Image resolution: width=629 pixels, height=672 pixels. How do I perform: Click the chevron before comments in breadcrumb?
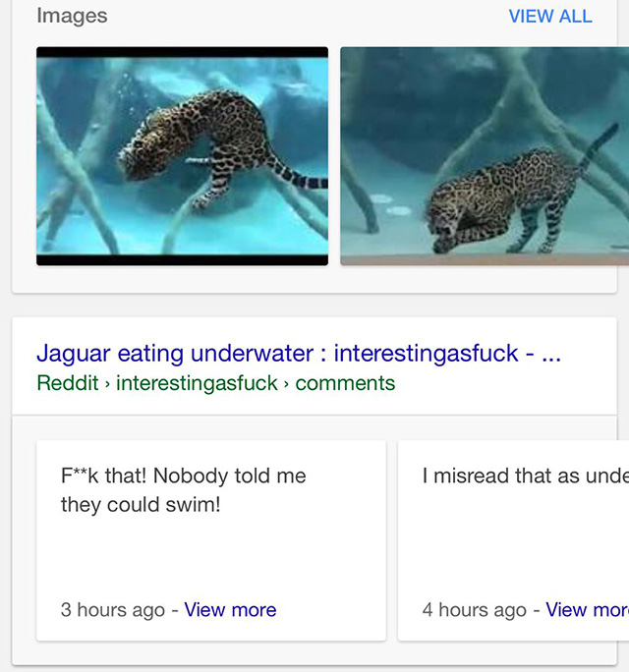286,383
